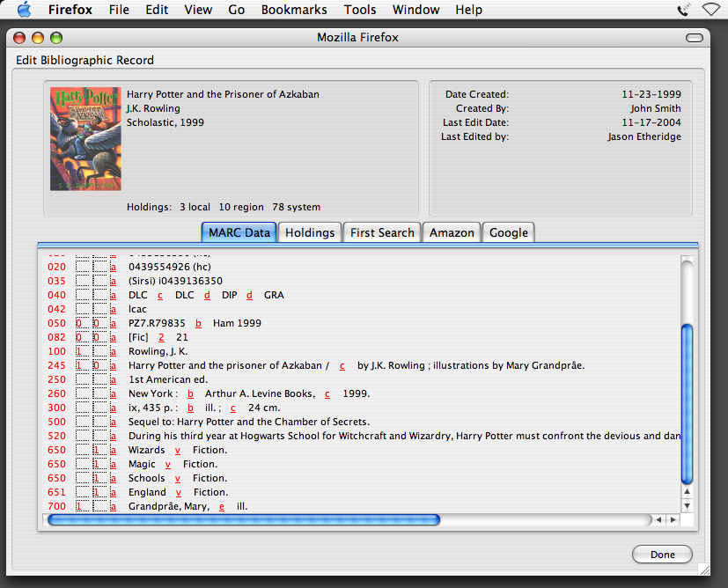Click the toolbar toggle pill in title bar
The image size is (728, 588).
(x=694, y=38)
